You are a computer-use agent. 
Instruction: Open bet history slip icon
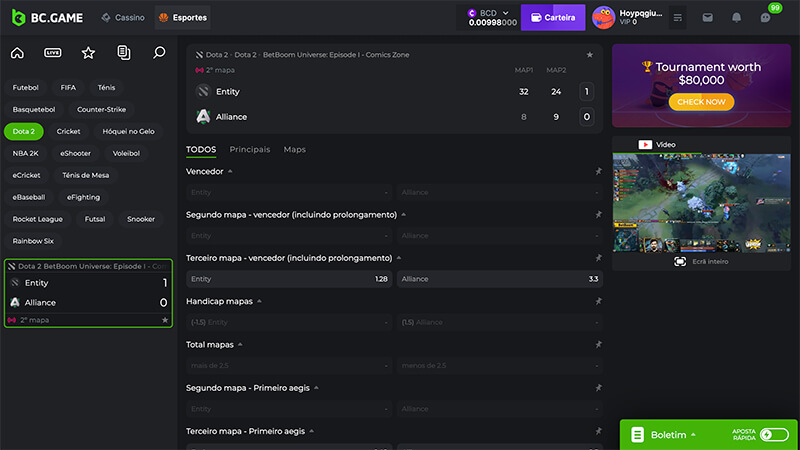123,53
